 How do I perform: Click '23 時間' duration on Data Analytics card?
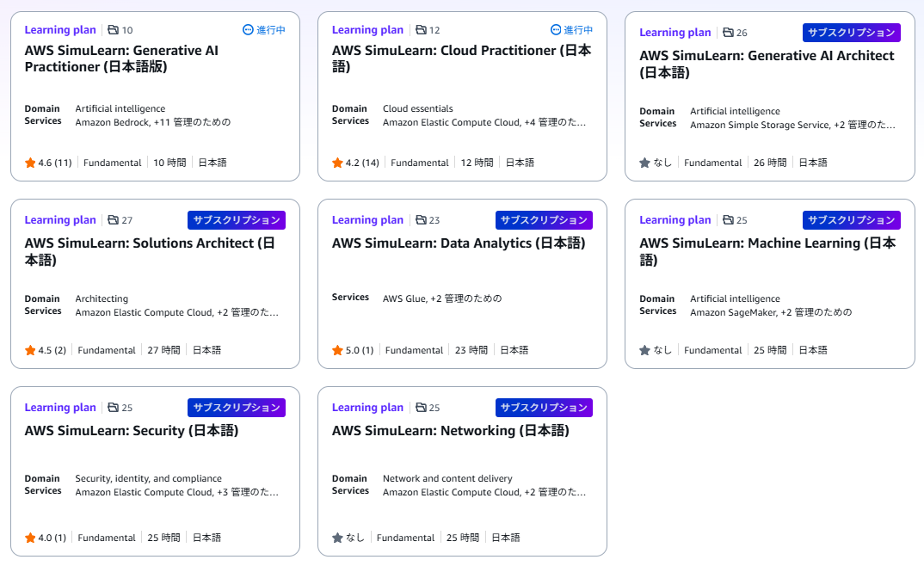tap(471, 350)
